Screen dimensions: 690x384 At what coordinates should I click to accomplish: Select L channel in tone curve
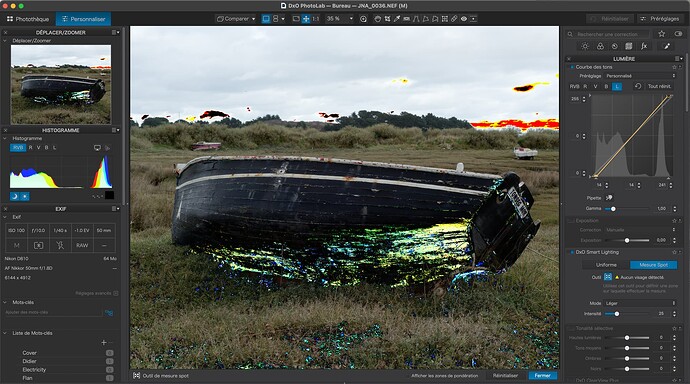[x=617, y=87]
